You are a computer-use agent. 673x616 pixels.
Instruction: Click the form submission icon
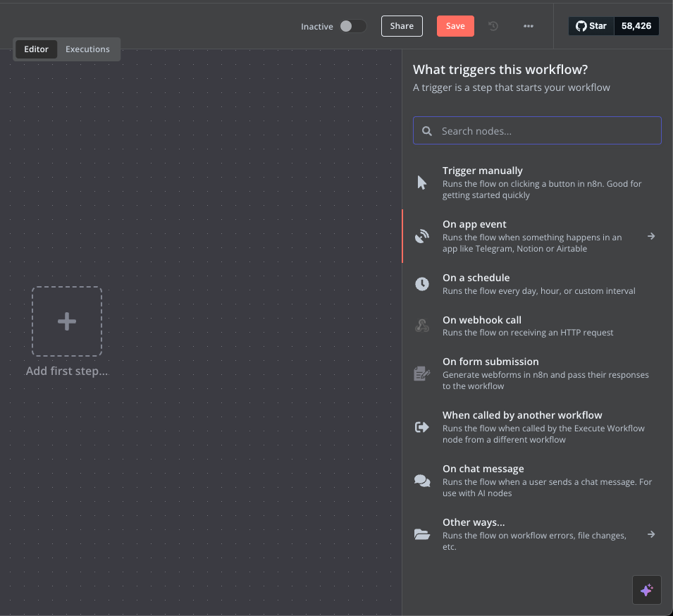tap(422, 374)
